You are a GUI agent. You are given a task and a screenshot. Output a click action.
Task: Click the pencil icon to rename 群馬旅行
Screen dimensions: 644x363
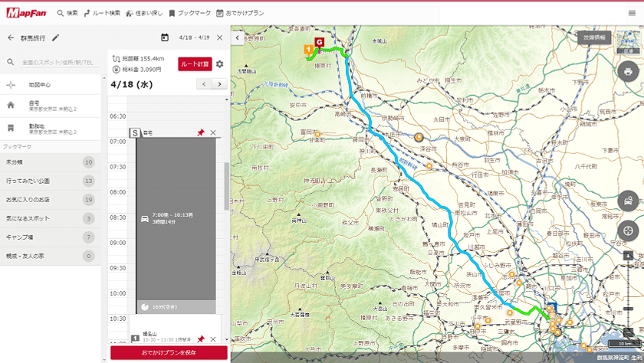click(x=56, y=38)
